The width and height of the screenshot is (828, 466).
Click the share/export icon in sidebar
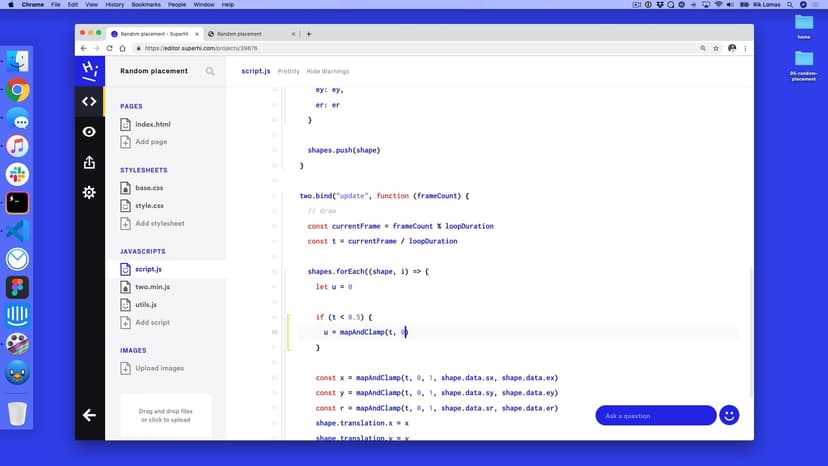89,162
